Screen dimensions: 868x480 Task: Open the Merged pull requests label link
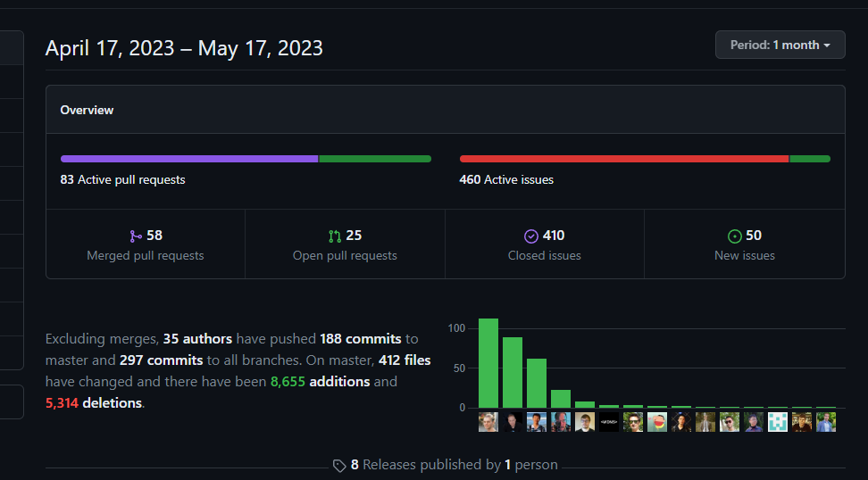click(146, 255)
